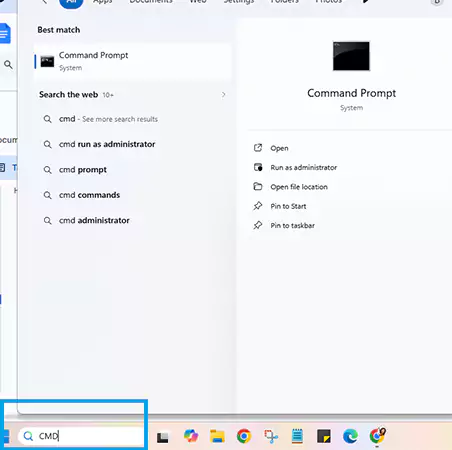Expand the Search the web section arrow
452x450 pixels.
223,95
